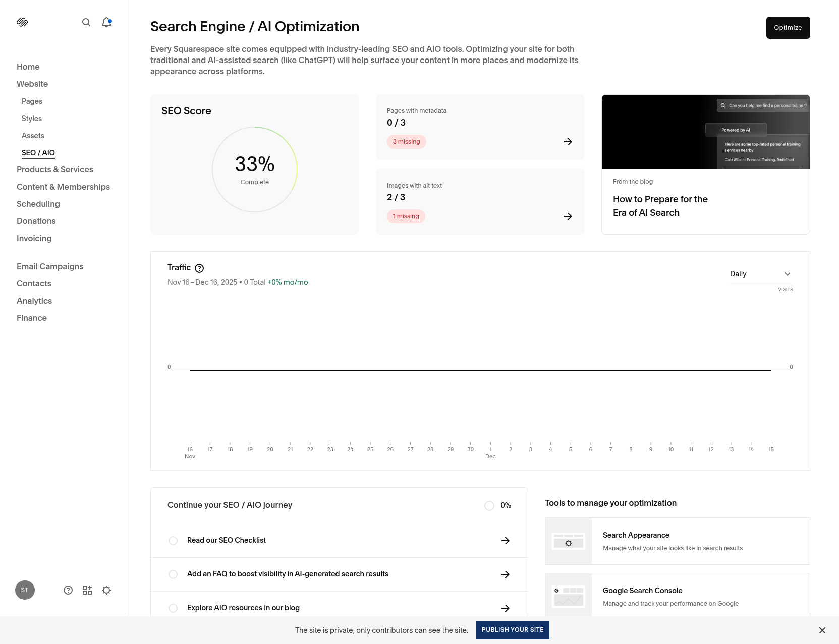Switch to the Analytics section

[x=34, y=301]
